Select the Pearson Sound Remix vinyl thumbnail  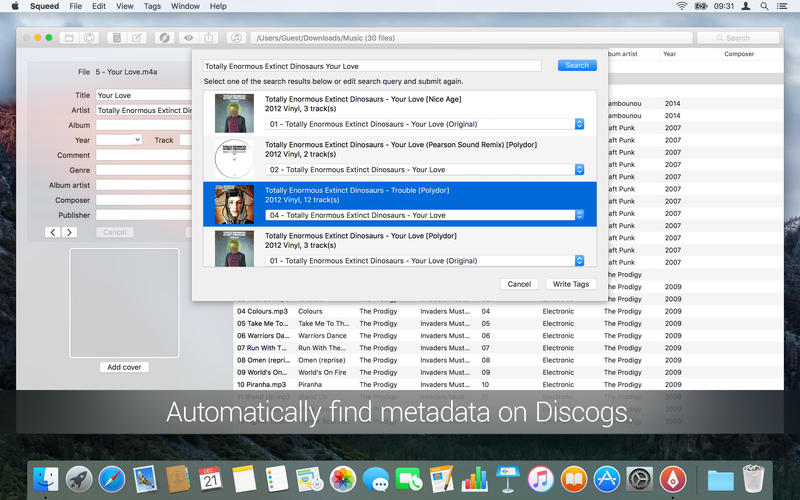tap(234, 159)
